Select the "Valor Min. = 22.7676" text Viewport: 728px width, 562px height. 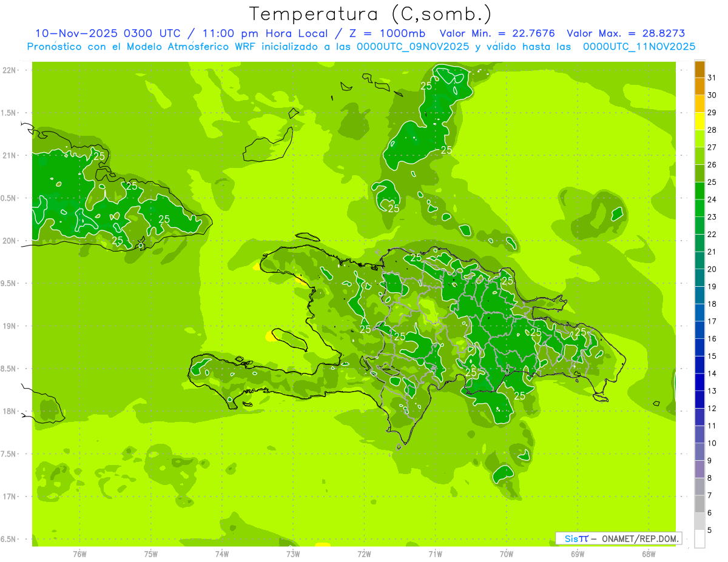click(497, 33)
